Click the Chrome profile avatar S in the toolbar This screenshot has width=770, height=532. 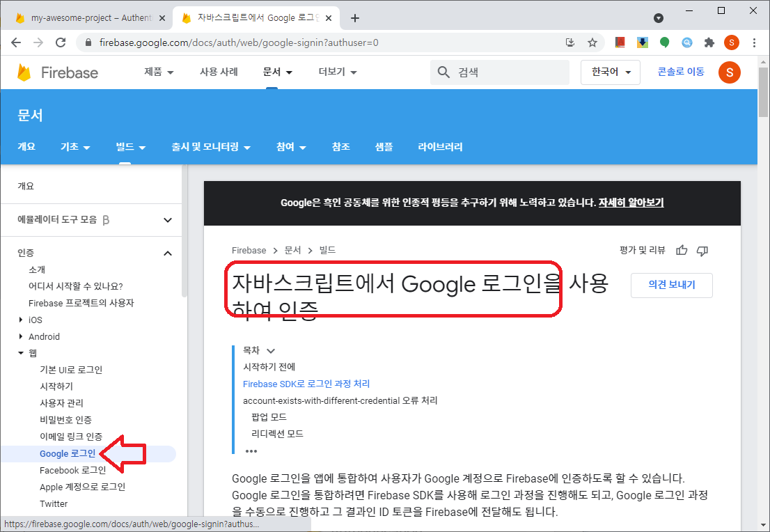pos(732,42)
